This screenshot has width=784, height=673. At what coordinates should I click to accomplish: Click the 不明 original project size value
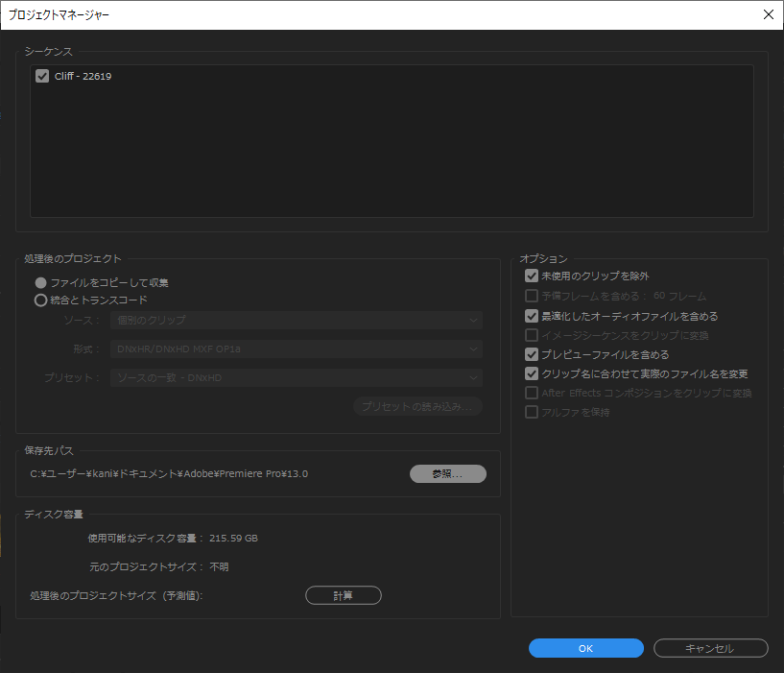pos(219,567)
